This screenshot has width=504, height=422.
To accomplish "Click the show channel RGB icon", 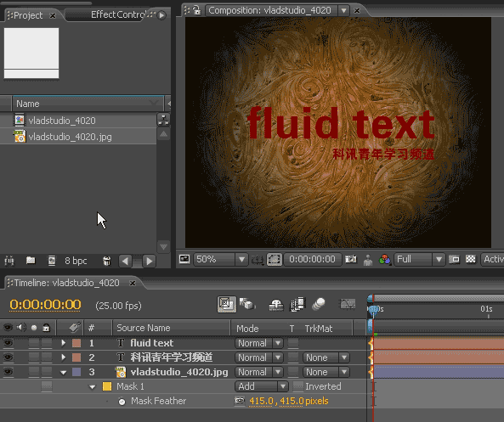I will click(x=384, y=259).
